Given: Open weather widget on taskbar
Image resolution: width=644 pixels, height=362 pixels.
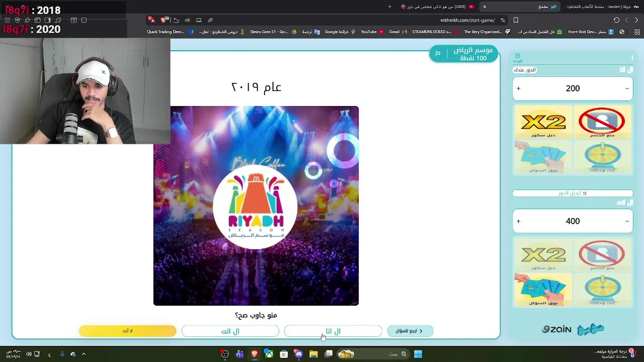Looking at the screenshot, I should (615, 354).
